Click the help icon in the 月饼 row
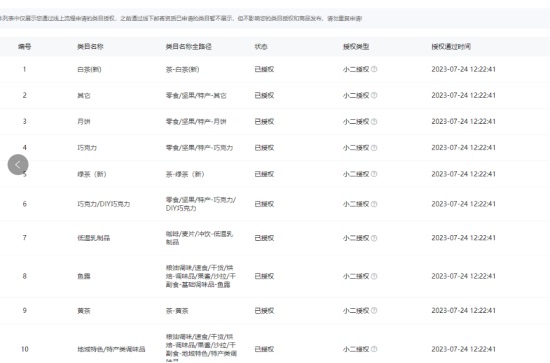The width and height of the screenshot is (550, 363). (374, 122)
